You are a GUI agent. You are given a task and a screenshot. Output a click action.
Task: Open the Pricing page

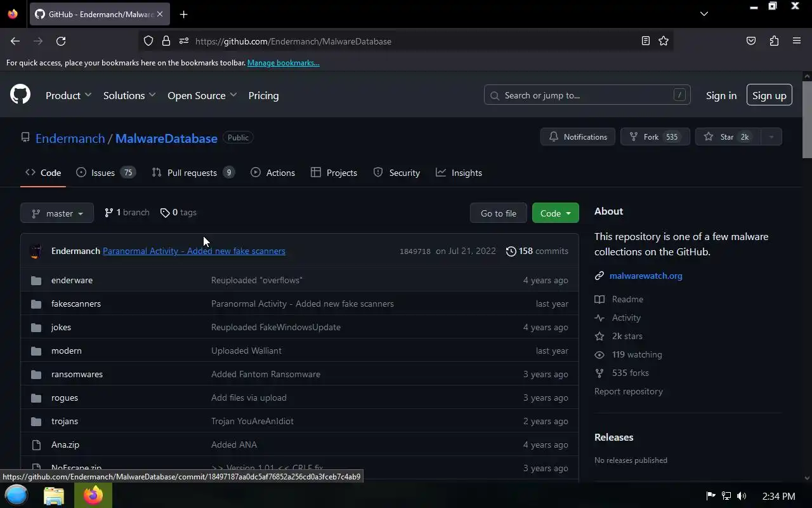point(263,95)
